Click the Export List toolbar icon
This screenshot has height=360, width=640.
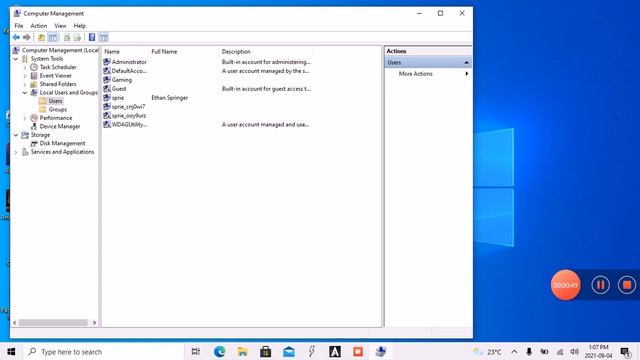pyautogui.click(x=77, y=38)
